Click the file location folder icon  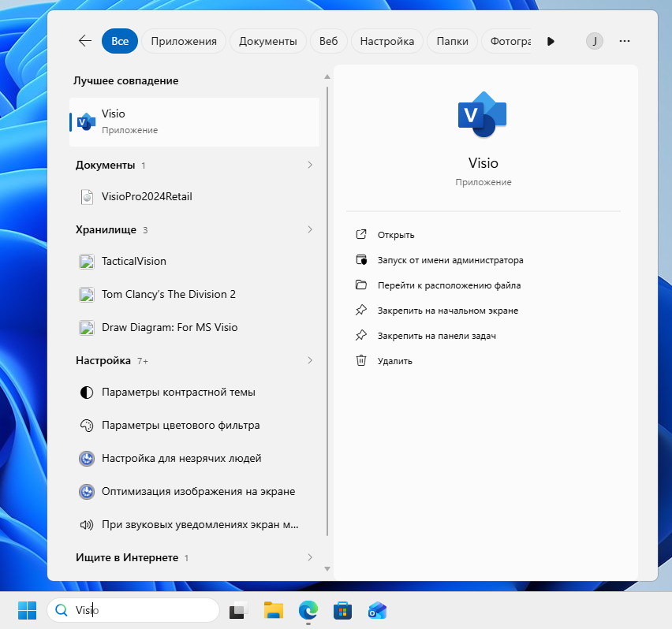pyautogui.click(x=361, y=285)
